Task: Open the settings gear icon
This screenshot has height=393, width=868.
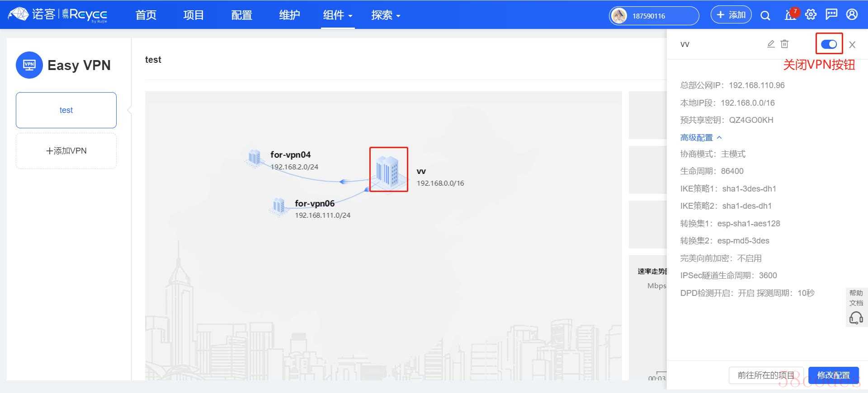Action: click(x=811, y=15)
